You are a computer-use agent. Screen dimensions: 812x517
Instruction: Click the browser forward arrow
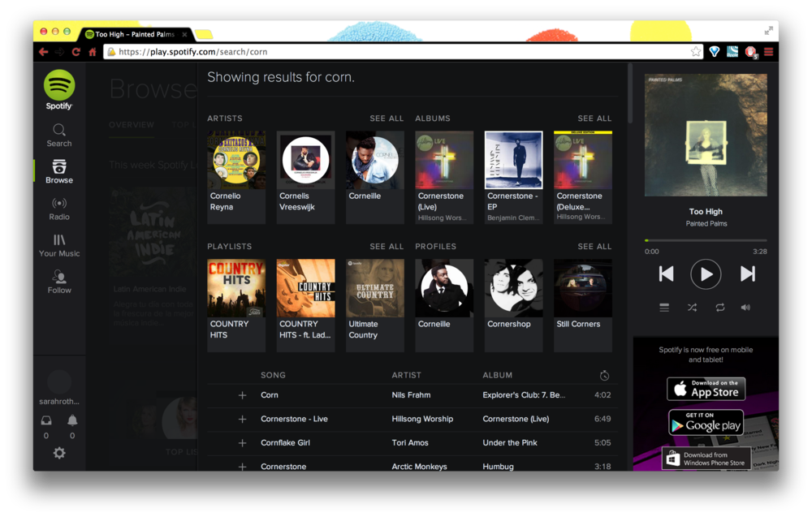[x=59, y=52]
